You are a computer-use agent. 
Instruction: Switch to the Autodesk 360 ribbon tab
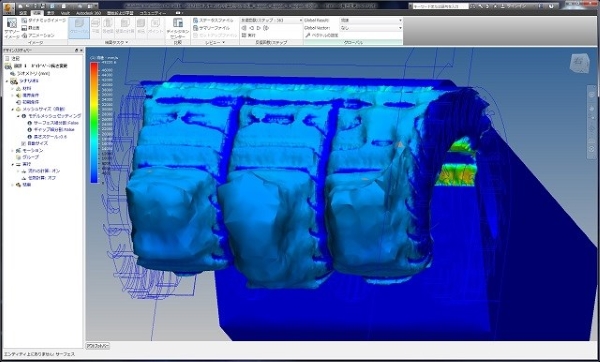(88, 13)
